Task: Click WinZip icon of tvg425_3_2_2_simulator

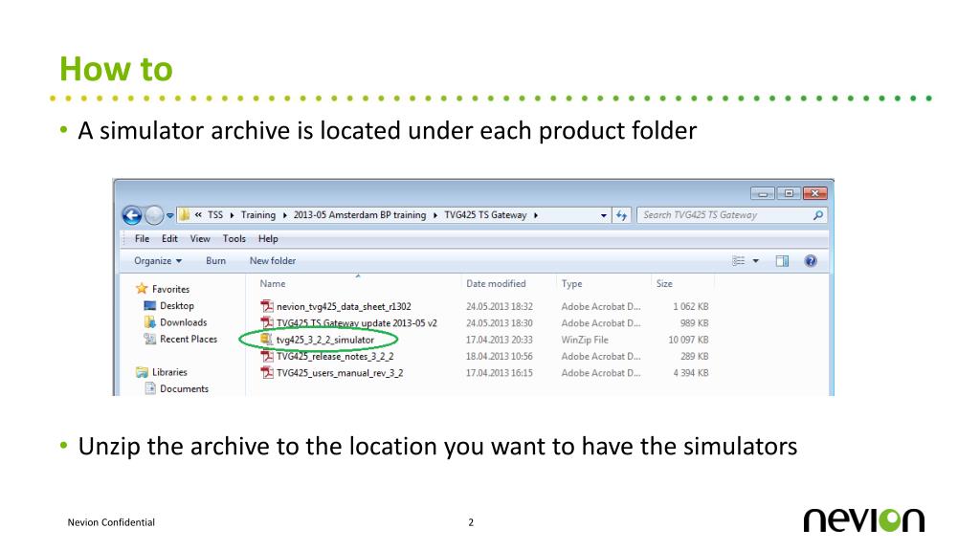Action: [267, 340]
